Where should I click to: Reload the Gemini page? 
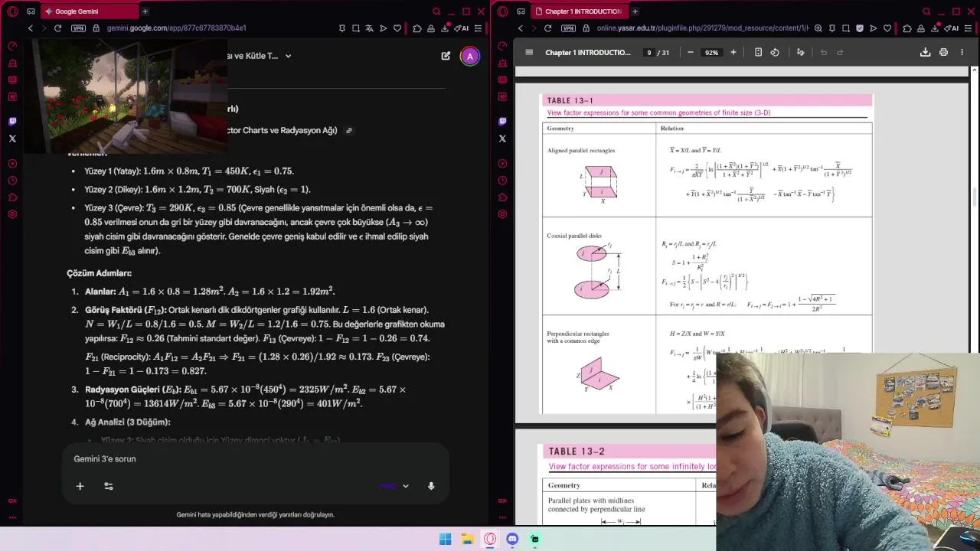coord(57,28)
